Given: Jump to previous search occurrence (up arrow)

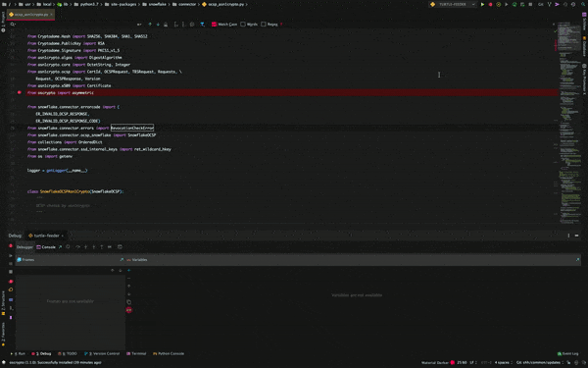Looking at the screenshot, I should (x=150, y=24).
